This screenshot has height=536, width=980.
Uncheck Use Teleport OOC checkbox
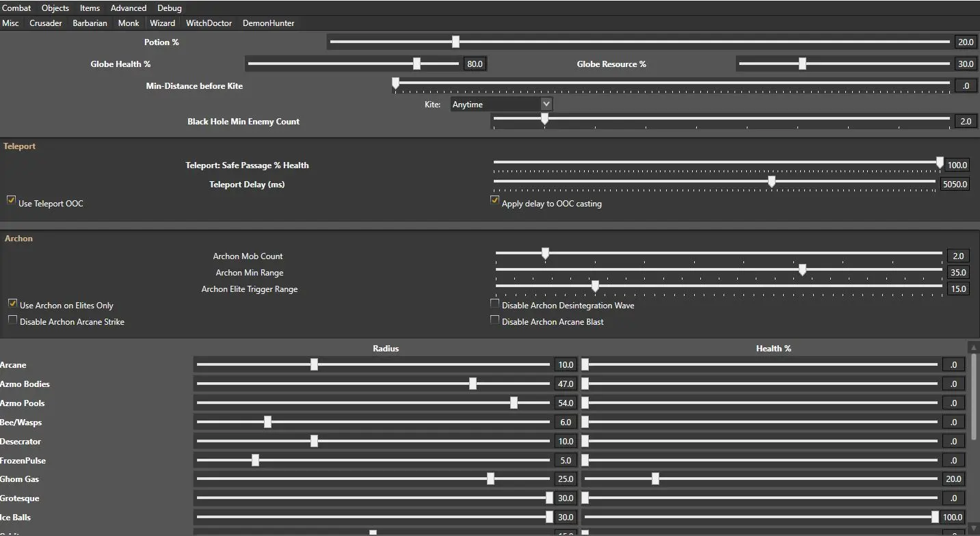click(11, 200)
